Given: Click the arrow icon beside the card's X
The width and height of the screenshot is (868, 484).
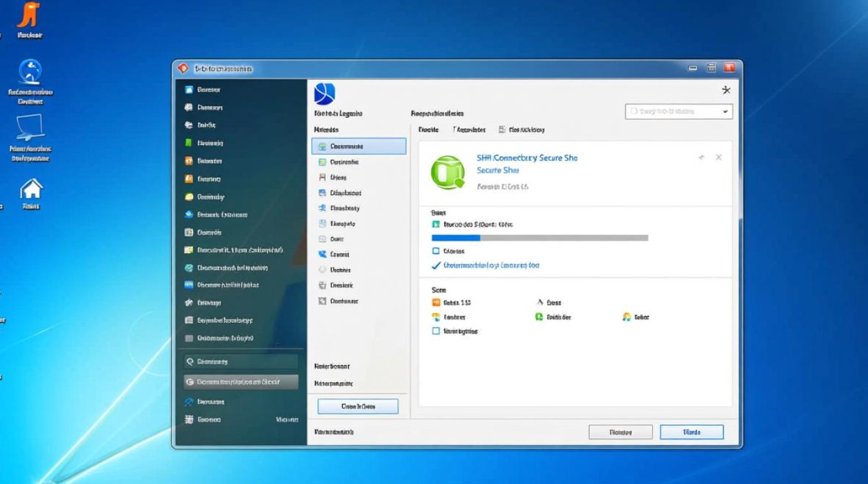Looking at the screenshot, I should (701, 157).
